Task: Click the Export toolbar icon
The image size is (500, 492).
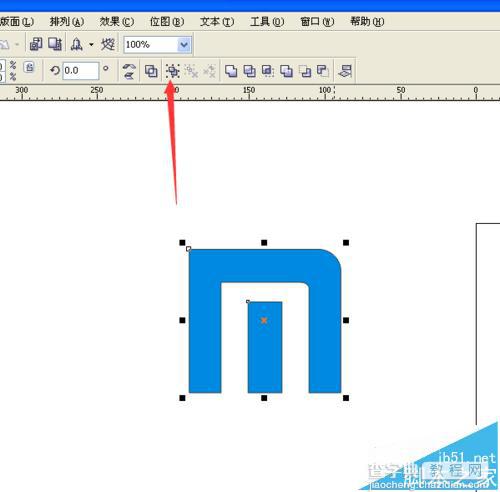Action: [55, 44]
